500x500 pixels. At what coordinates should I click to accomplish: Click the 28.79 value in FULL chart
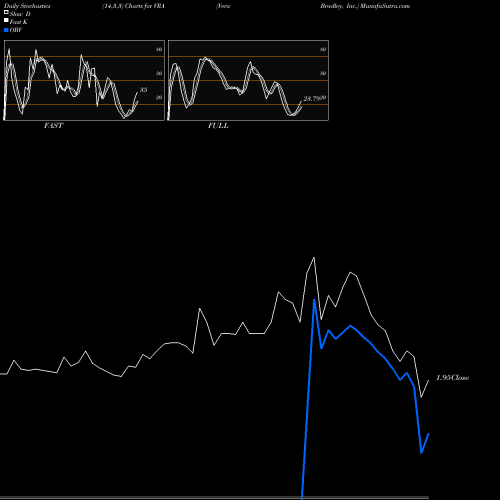[312, 99]
